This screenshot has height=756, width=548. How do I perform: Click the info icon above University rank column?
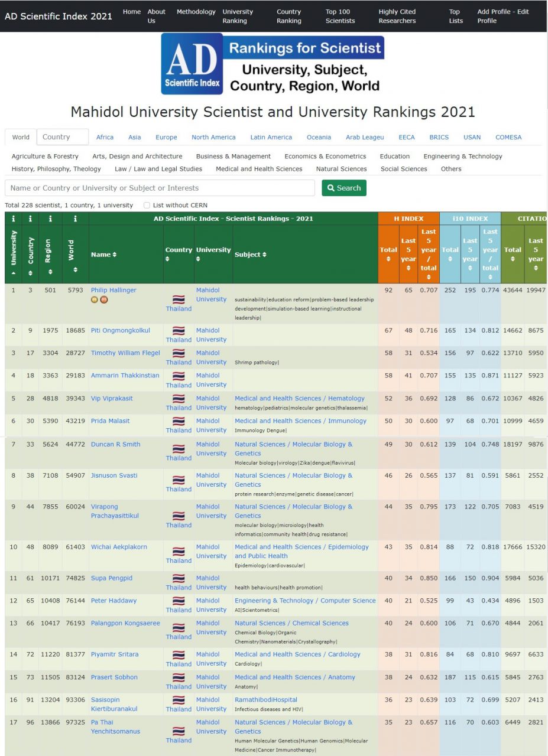point(13,219)
